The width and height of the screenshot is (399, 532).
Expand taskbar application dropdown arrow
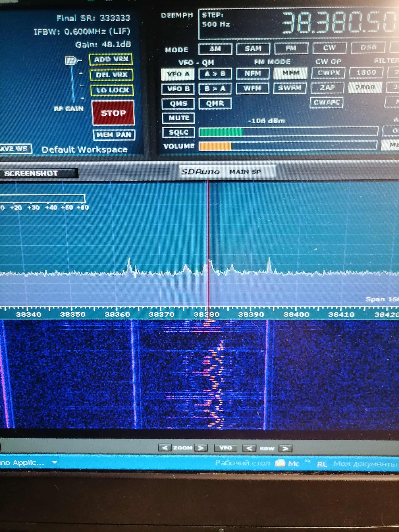(55, 462)
